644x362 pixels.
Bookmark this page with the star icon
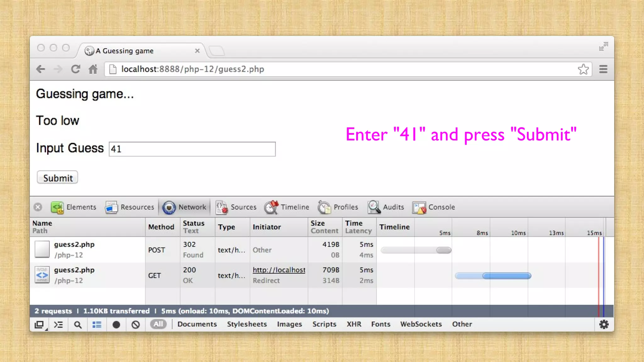point(583,69)
